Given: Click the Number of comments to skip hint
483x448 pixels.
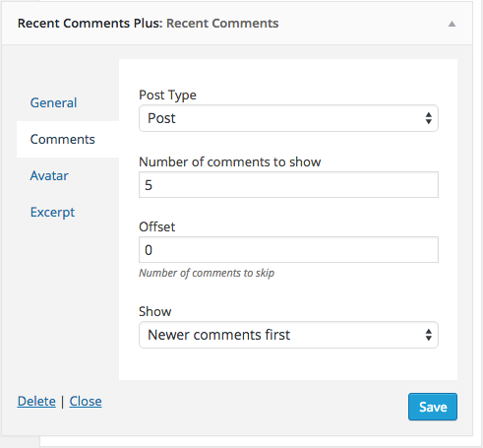Looking at the screenshot, I should pos(207,273).
